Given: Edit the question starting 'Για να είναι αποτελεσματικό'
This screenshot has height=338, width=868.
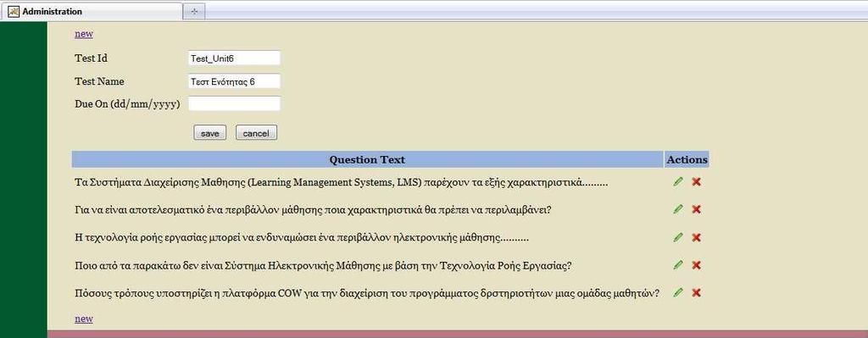Looking at the screenshot, I should coord(678,209).
